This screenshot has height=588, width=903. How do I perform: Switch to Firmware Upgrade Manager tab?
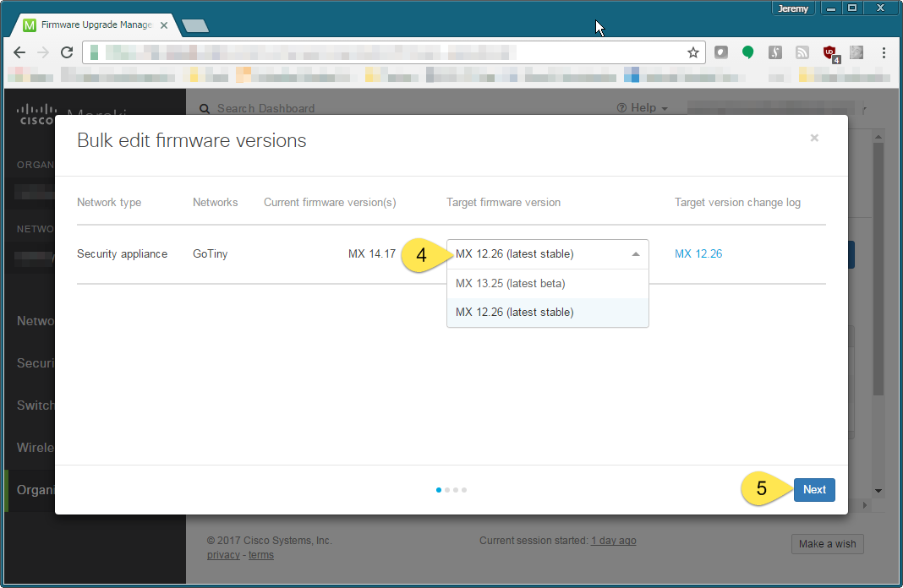coord(93,25)
